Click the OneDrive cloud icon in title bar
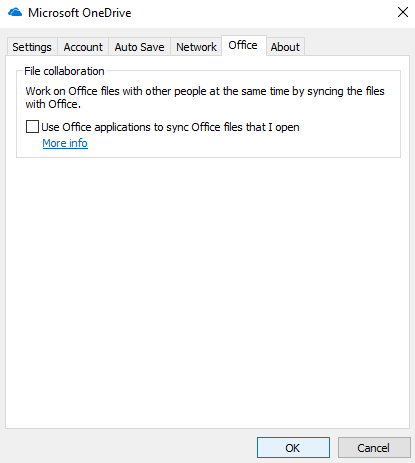This screenshot has height=463, width=415. tap(15, 13)
